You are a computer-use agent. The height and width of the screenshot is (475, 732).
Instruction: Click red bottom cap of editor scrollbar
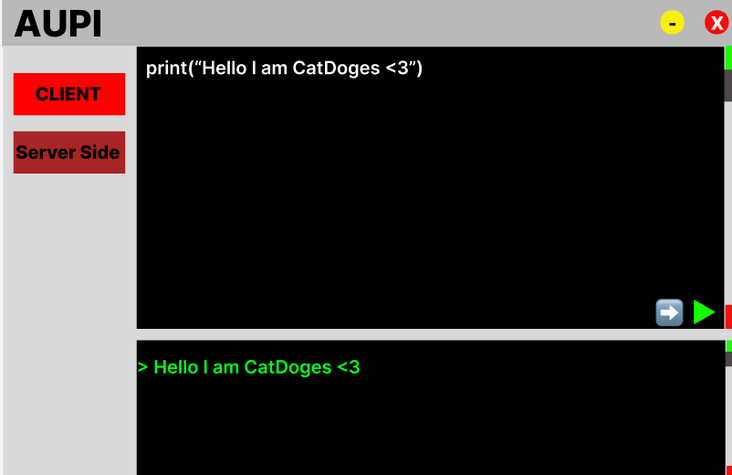[728, 317]
